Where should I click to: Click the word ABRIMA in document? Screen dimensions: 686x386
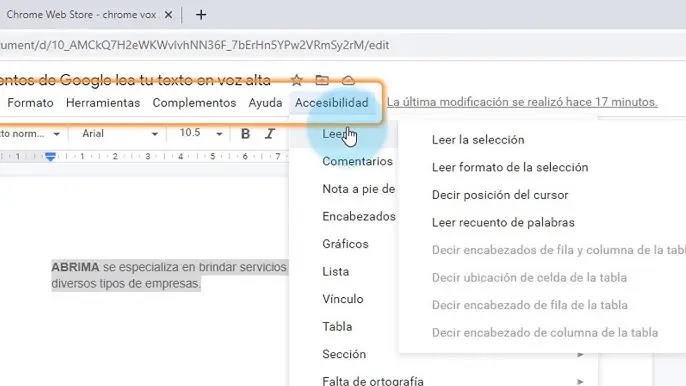[x=75, y=267]
